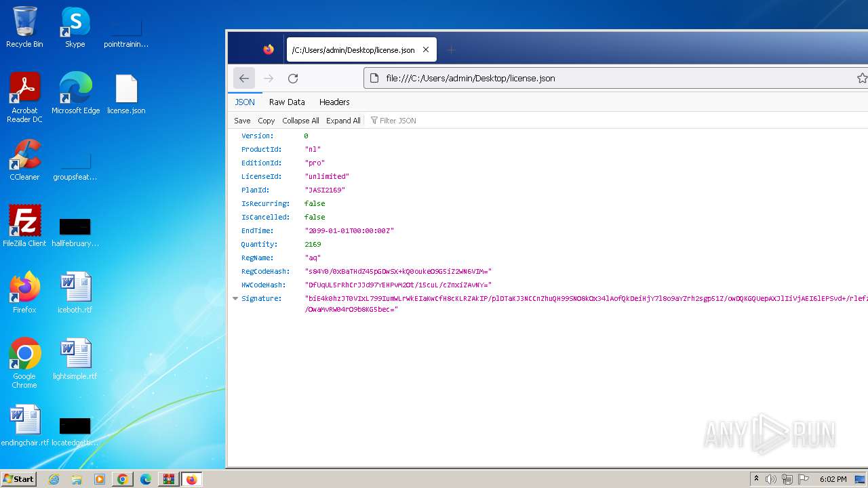Click the Firefox logo in title bar
The width and height of the screenshot is (868, 488).
pos(269,49)
